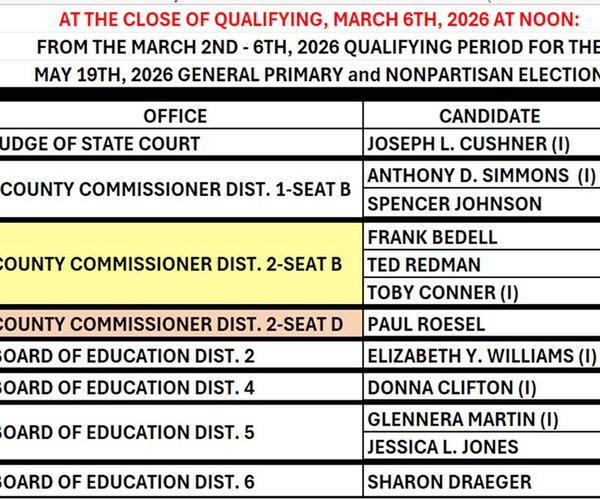Click the Paul Roesel cell
The width and height of the screenshot is (600, 500).
427,324
